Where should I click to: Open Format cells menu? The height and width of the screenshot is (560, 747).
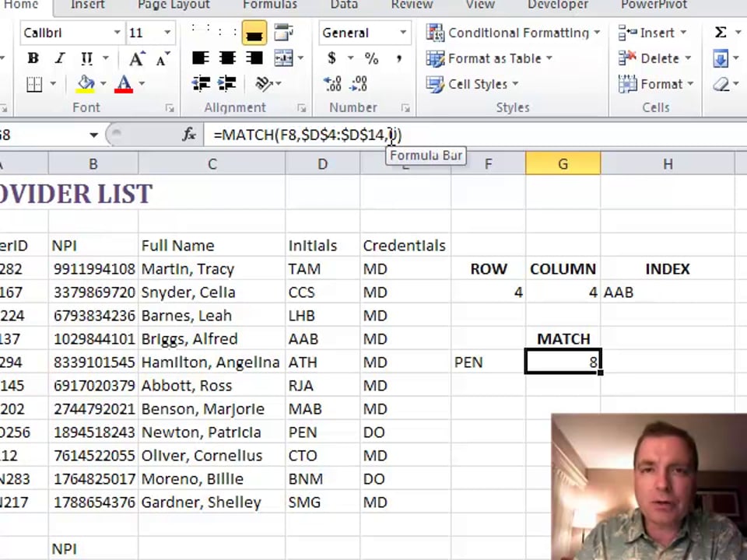click(x=656, y=84)
